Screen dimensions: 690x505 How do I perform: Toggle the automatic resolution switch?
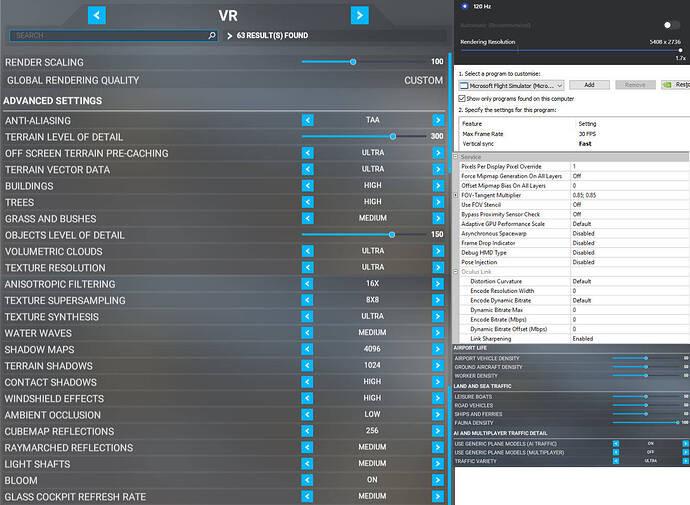click(x=671, y=25)
